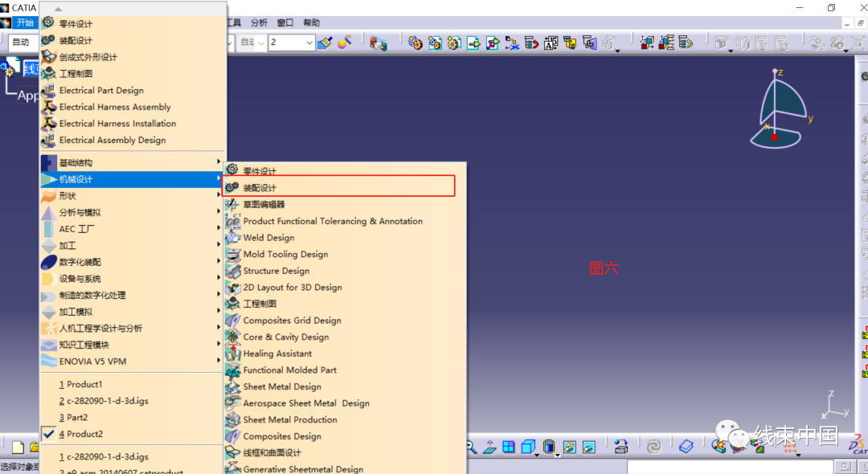Click the Catalog Browser book icon

click(686, 447)
